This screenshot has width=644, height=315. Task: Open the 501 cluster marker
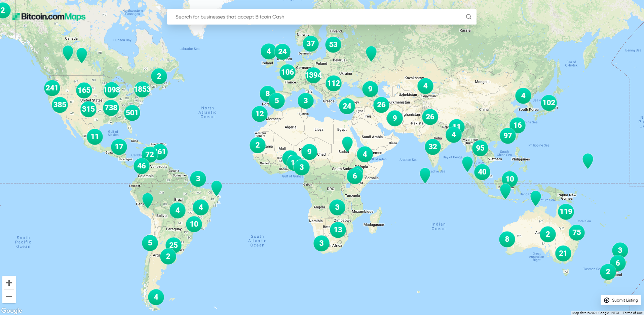coord(132,113)
